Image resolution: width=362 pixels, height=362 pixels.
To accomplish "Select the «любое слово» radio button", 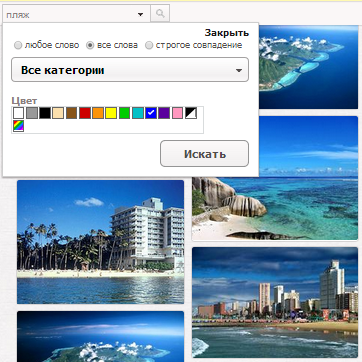I will (18, 45).
